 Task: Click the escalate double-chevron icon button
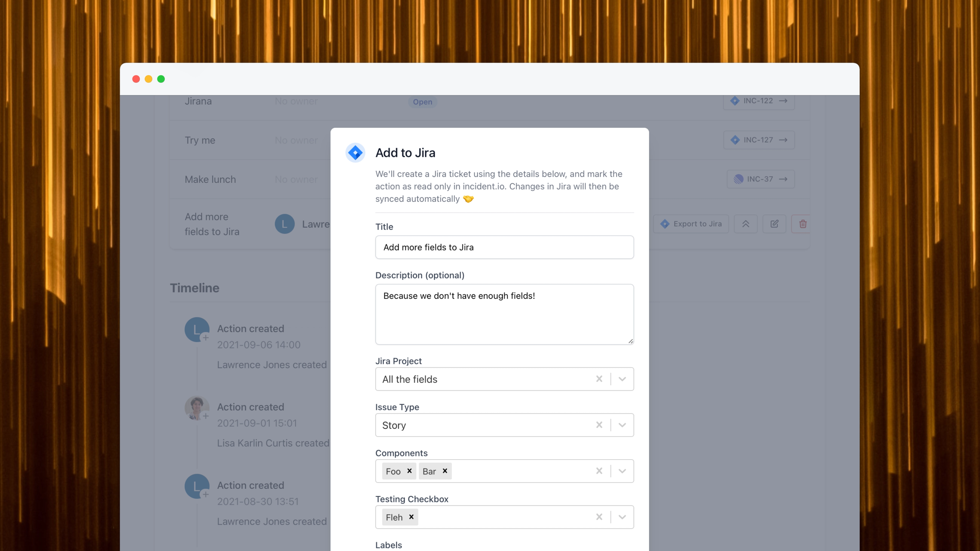click(745, 224)
